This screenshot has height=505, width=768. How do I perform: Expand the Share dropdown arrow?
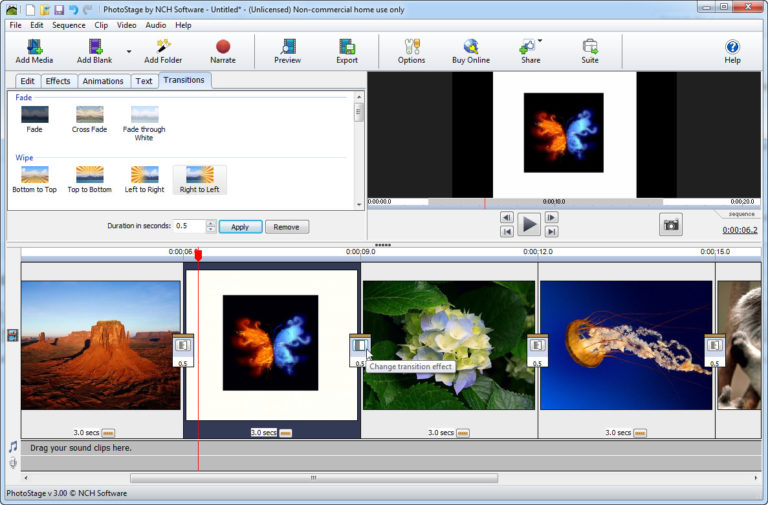[541, 42]
